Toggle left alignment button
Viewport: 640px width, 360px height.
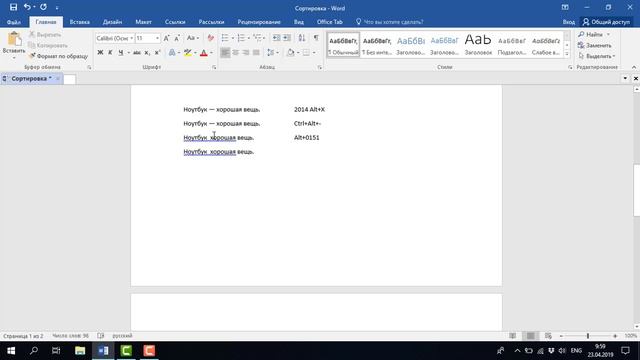click(x=225, y=53)
